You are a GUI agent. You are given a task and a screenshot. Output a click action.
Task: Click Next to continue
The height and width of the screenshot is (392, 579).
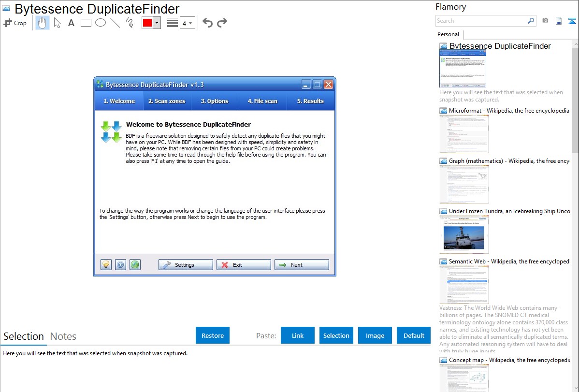302,264
